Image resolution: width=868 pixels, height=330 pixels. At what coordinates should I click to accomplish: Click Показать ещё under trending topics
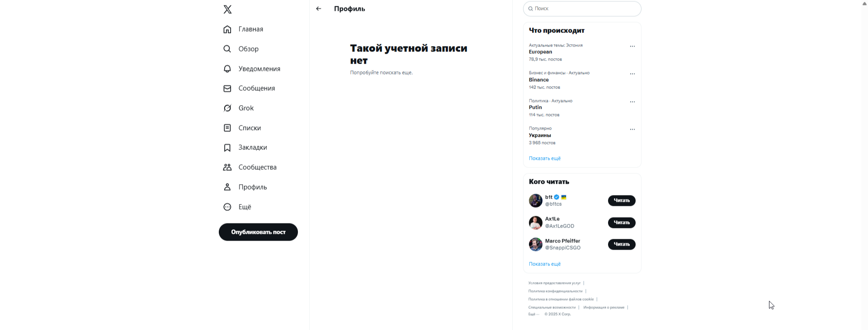point(545,158)
